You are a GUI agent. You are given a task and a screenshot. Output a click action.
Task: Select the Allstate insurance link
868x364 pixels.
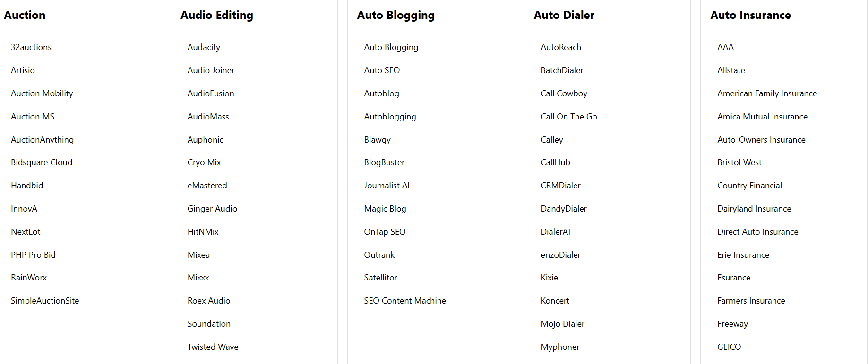click(730, 70)
